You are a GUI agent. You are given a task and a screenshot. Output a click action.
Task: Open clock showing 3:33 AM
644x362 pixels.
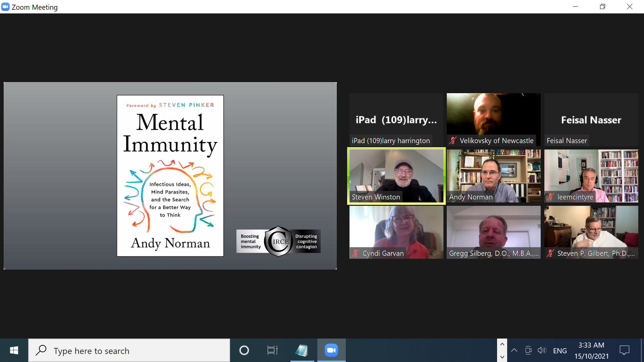click(591, 351)
